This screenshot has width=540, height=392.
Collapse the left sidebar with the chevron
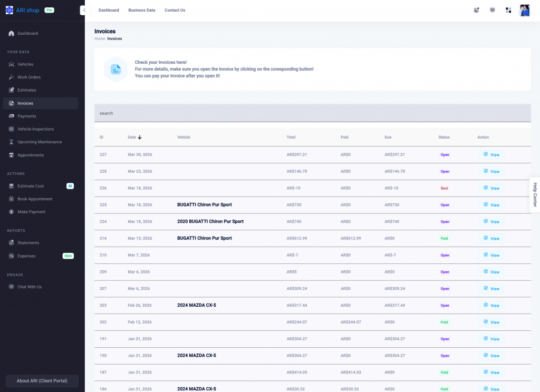tap(83, 9)
